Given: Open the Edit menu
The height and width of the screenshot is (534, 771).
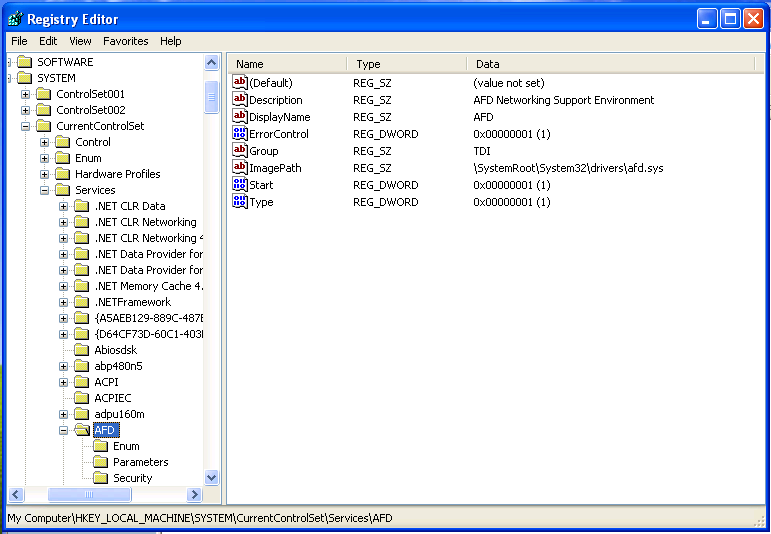Looking at the screenshot, I should click(48, 41).
